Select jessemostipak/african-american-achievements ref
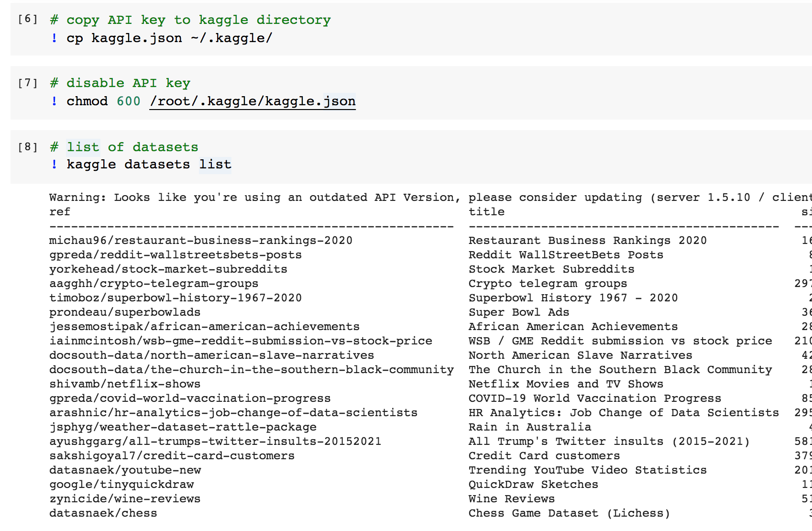Screen dimensions: 812x531 [204, 326]
